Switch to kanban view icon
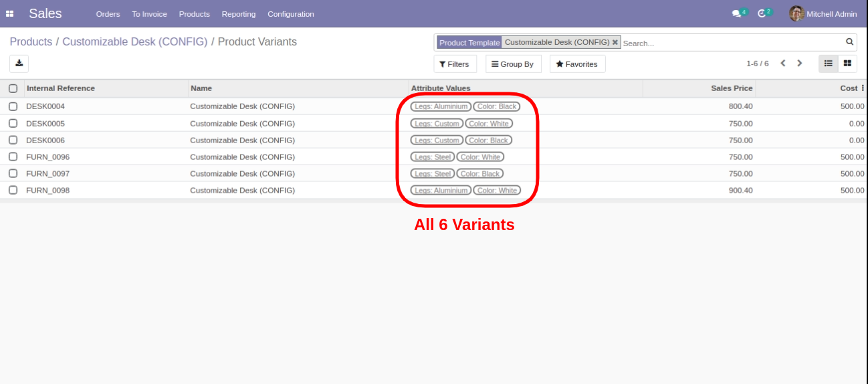The height and width of the screenshot is (384, 868). tap(847, 64)
